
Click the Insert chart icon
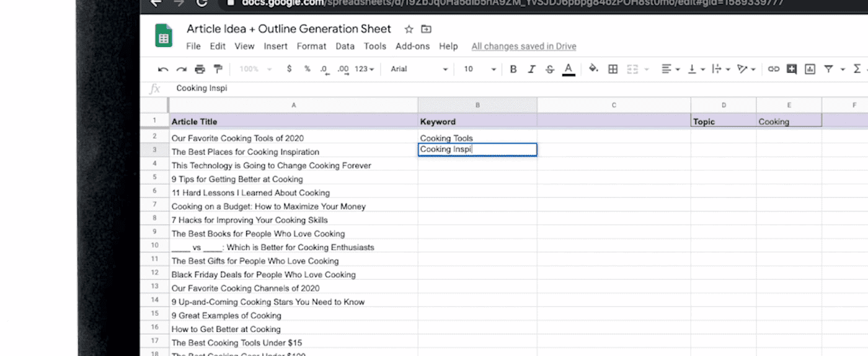pyautogui.click(x=810, y=69)
